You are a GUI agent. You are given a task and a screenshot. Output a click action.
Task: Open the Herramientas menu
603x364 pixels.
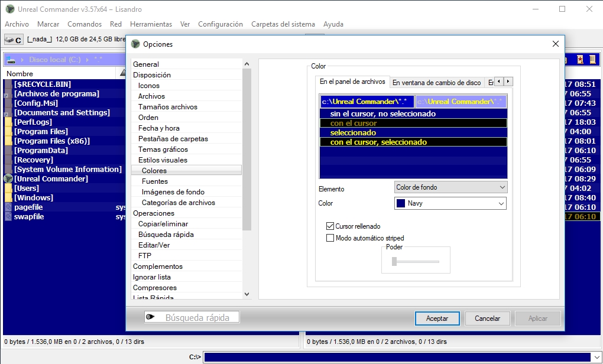click(x=151, y=24)
